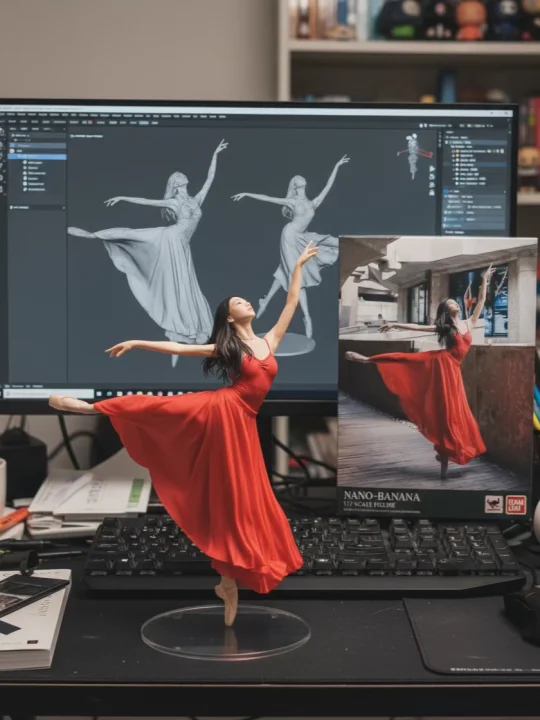Click the viewport header label beside left panel

pos(87,136)
